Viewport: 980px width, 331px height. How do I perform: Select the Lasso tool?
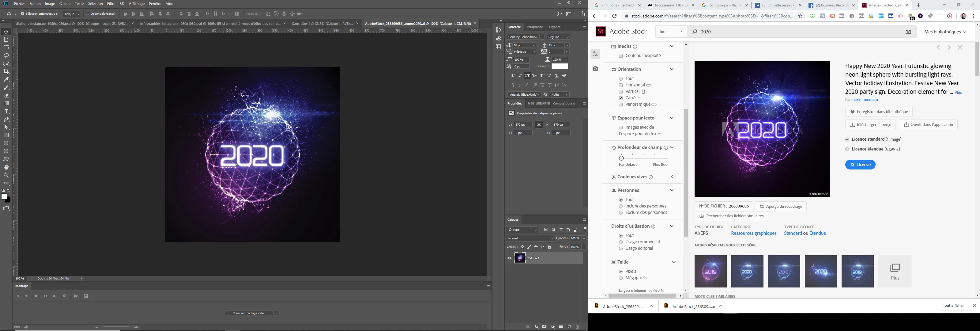point(6,55)
